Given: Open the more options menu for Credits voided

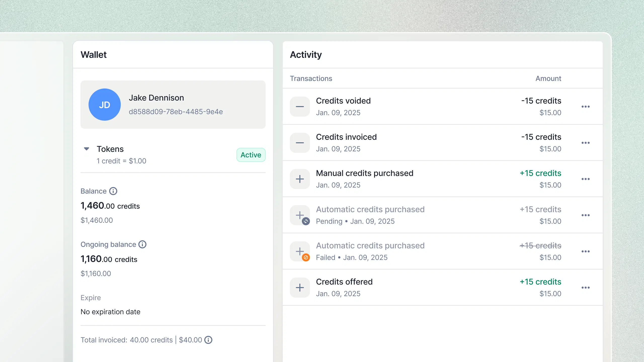Looking at the screenshot, I should (585, 107).
